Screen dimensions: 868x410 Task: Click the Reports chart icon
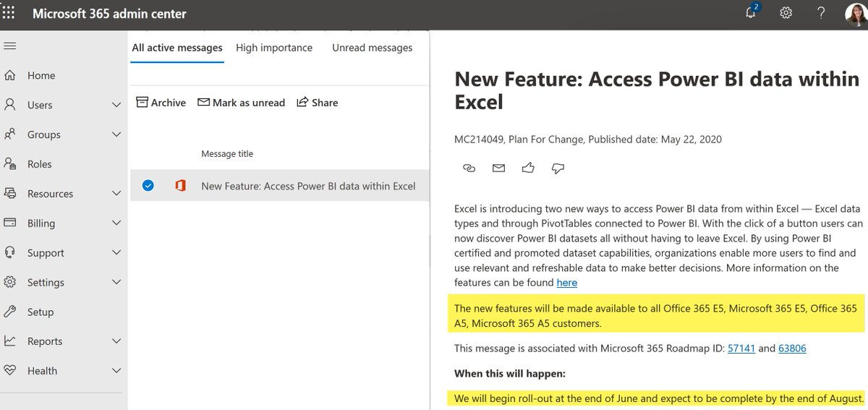pos(10,341)
